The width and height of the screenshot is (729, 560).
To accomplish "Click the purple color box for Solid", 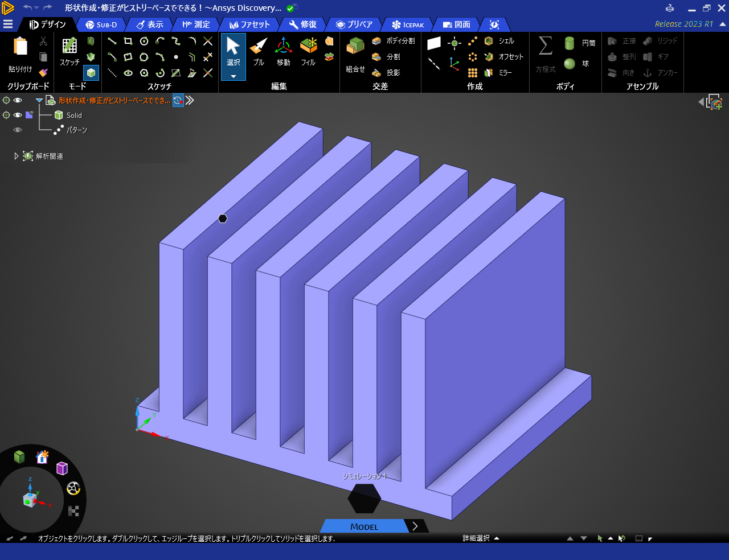I will pyautogui.click(x=29, y=115).
